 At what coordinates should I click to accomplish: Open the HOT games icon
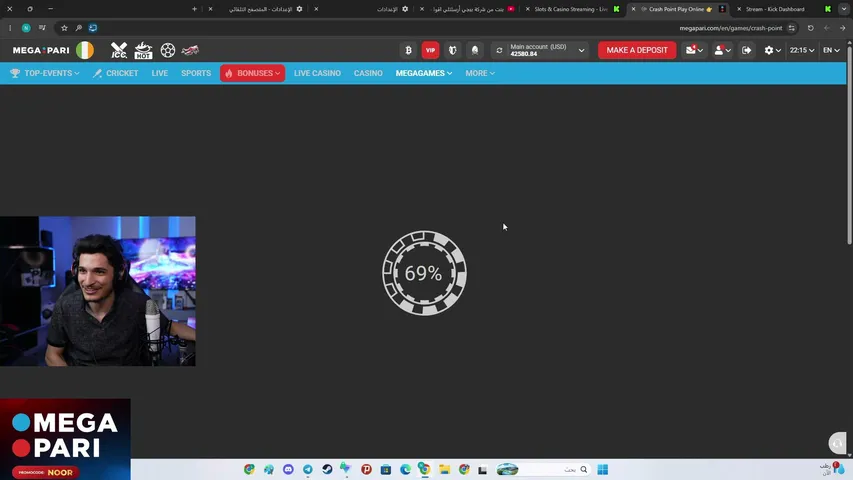point(144,50)
